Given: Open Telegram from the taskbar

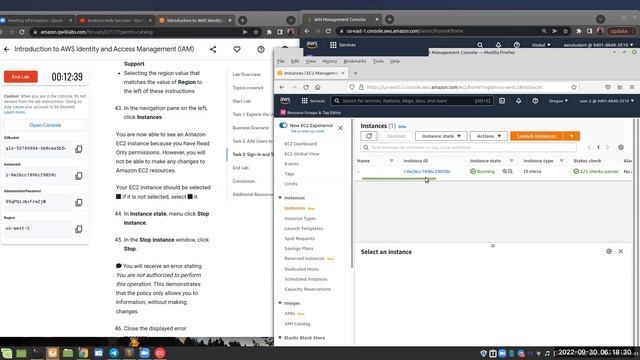Looking at the screenshot, I should coord(114,353).
